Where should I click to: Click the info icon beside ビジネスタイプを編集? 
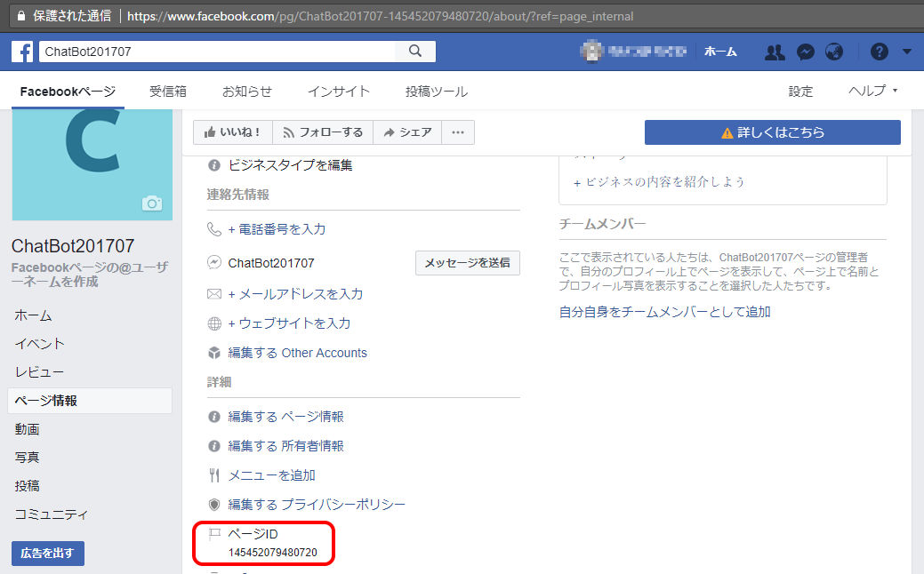tap(214, 165)
